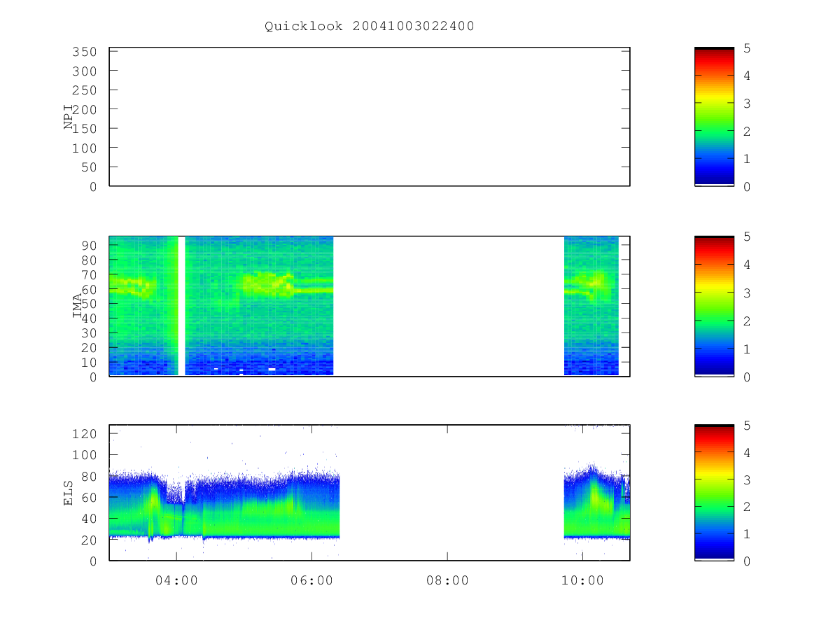Click the 08:00 time tick label
This screenshot has width=840, height=630.
tap(447, 580)
